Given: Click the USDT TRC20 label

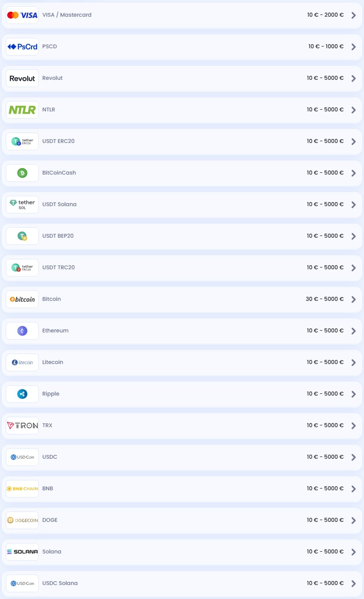Looking at the screenshot, I should click(59, 267).
